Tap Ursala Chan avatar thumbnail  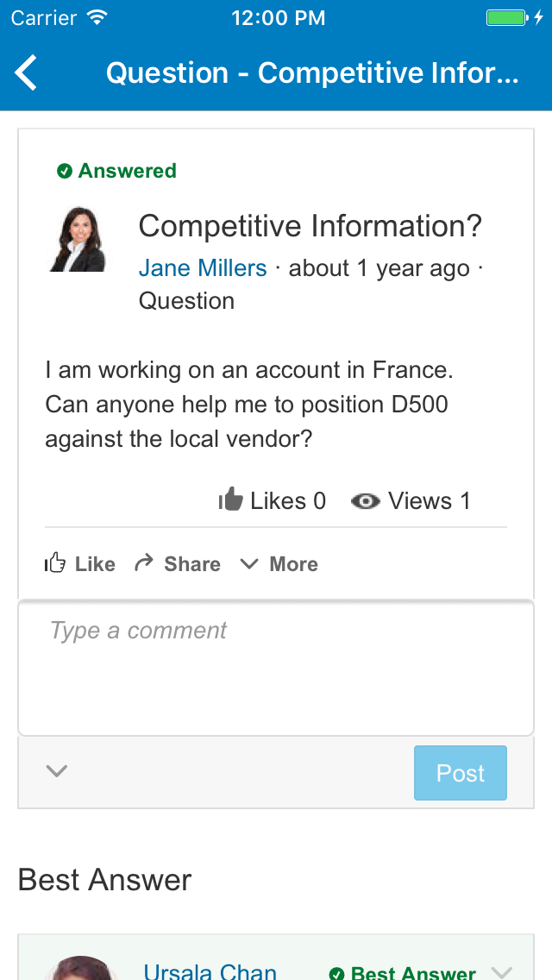(81, 970)
